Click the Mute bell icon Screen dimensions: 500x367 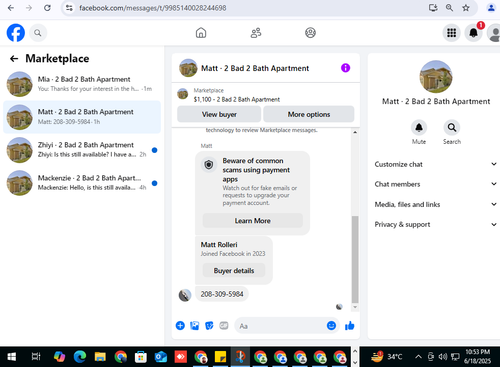tap(419, 128)
